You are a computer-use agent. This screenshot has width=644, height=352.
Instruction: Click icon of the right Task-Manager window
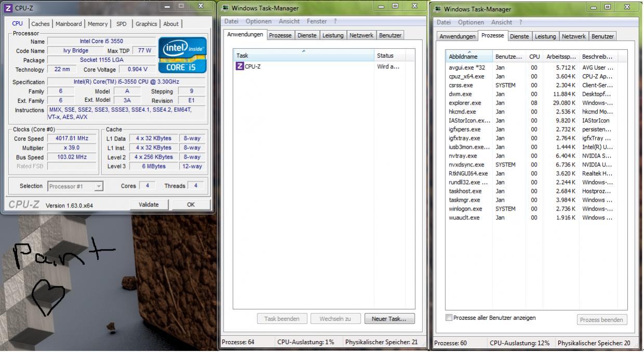pyautogui.click(x=438, y=9)
